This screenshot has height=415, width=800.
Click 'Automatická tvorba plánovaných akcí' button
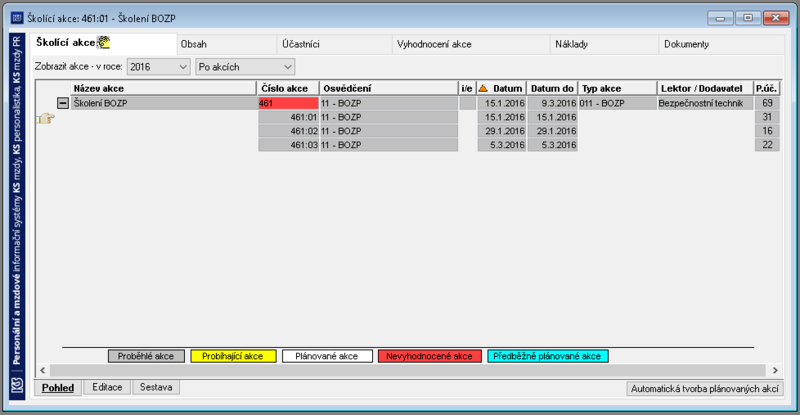[x=705, y=389]
